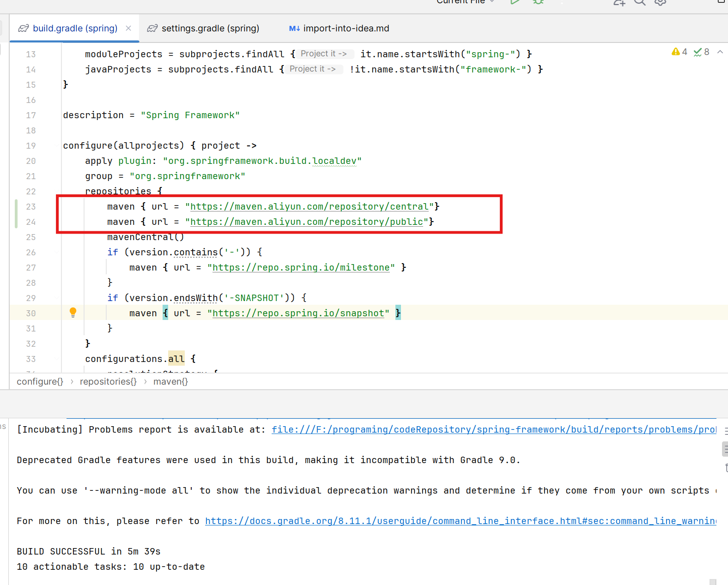Click the "framework-" string on line 14
Image resolution: width=728 pixels, height=585 pixels.
click(493, 69)
